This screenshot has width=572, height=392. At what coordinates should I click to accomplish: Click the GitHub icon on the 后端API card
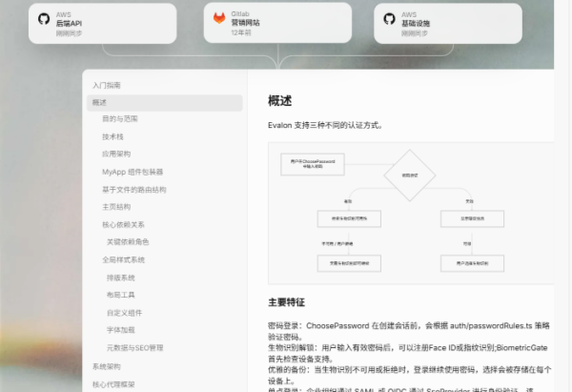pos(44,19)
